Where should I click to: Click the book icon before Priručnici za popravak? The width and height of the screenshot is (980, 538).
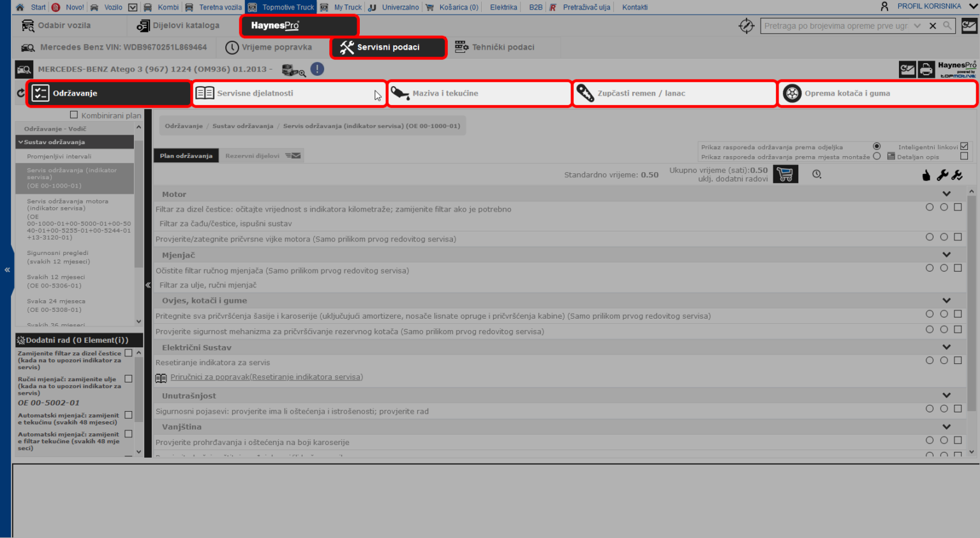[x=161, y=378]
